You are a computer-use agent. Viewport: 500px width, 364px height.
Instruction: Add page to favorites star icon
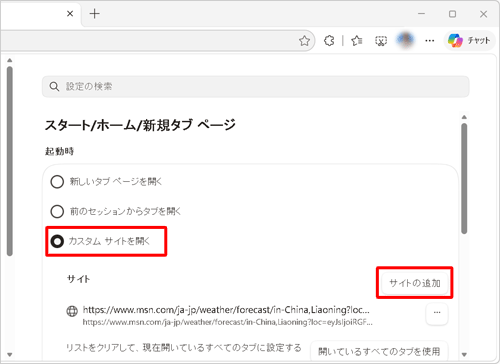click(304, 41)
